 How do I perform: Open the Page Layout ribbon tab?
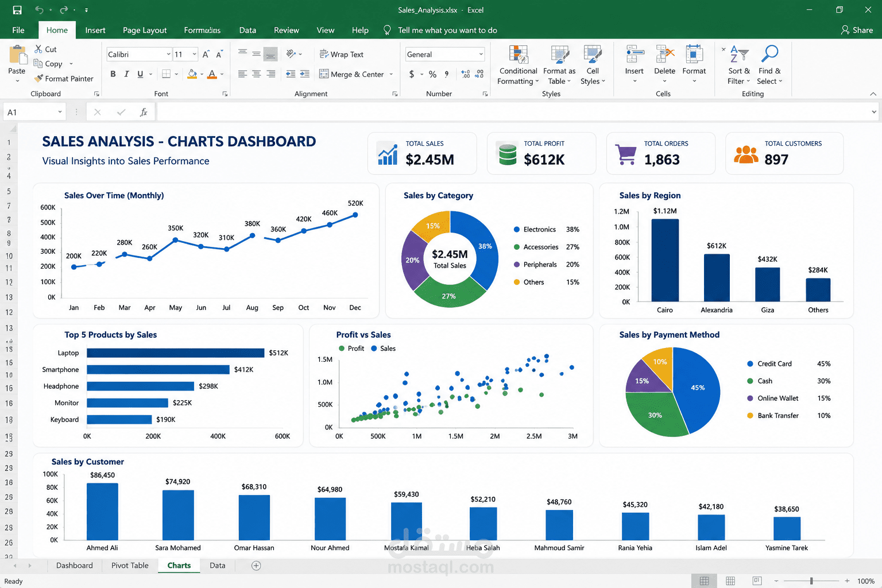click(145, 30)
